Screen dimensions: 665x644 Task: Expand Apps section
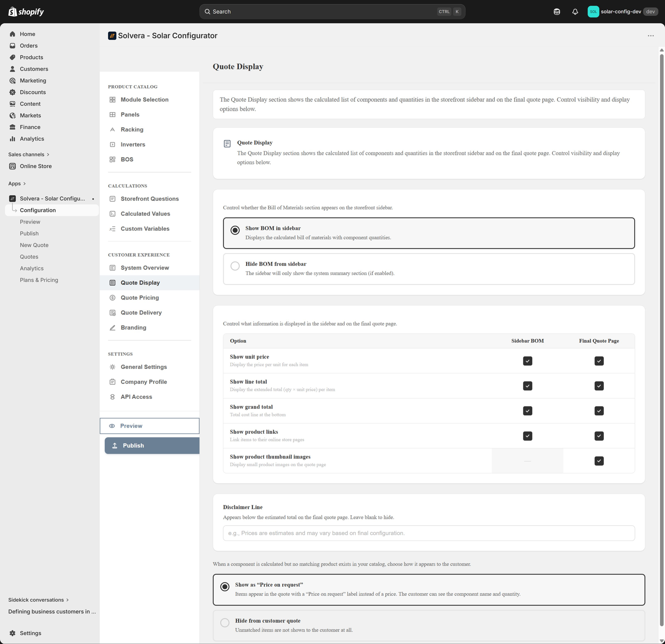click(17, 184)
